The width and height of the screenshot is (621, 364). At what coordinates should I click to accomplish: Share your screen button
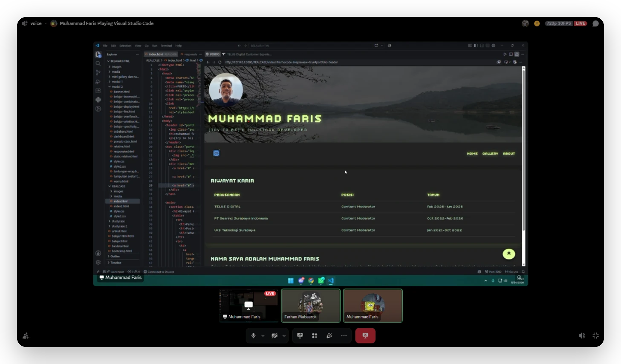(300, 335)
